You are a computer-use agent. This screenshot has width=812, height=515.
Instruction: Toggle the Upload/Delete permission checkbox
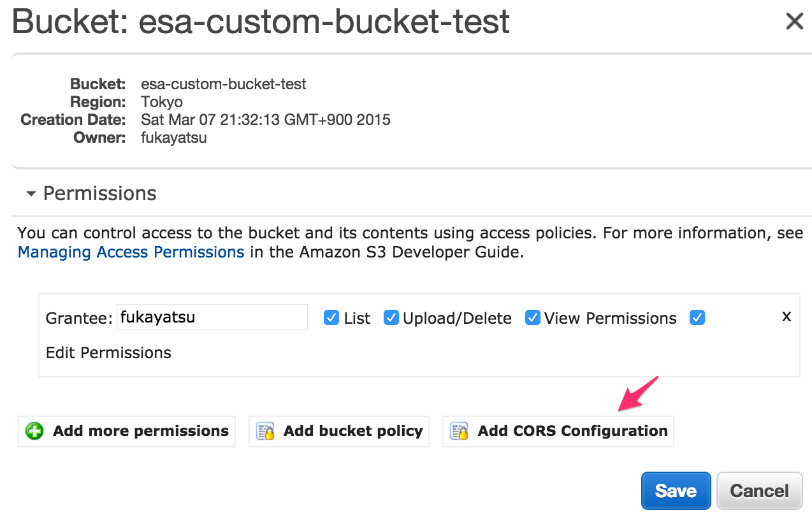(x=391, y=317)
